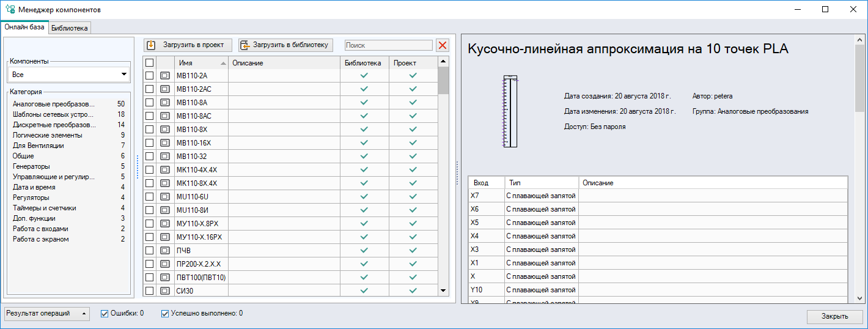Click the component icon next to МВ110-2А
This screenshot has width=868, height=329.
click(x=165, y=76)
